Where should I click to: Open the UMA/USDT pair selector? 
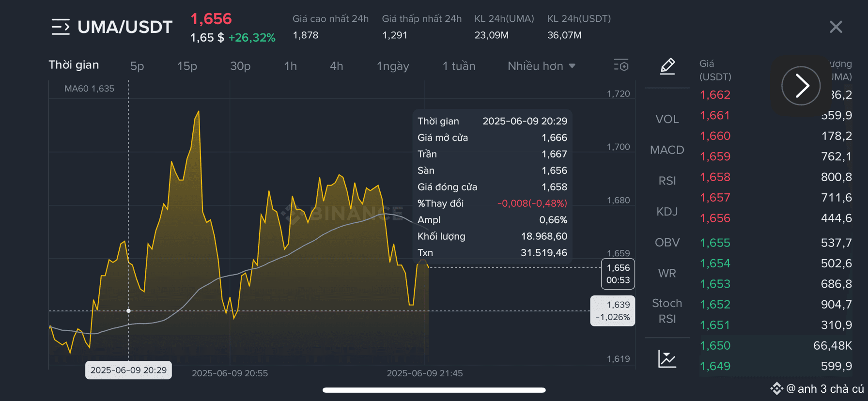pos(125,27)
